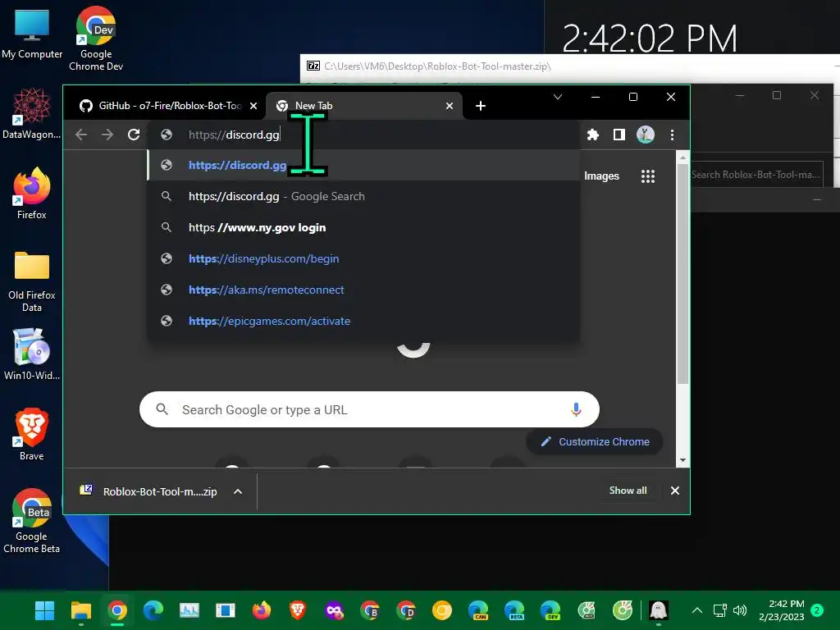Screen dimensions: 840x630
Task: Click the New Tab page vertical scrollbar
Action: [x=682, y=273]
